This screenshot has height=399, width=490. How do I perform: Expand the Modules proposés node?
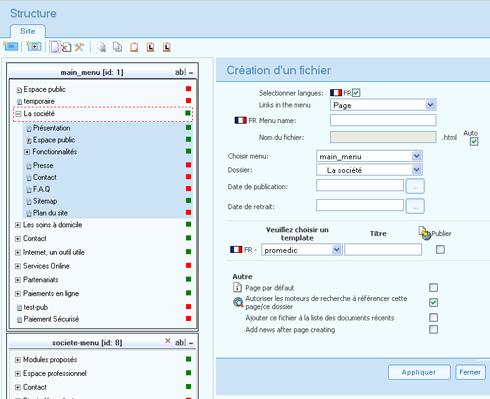click(x=18, y=360)
